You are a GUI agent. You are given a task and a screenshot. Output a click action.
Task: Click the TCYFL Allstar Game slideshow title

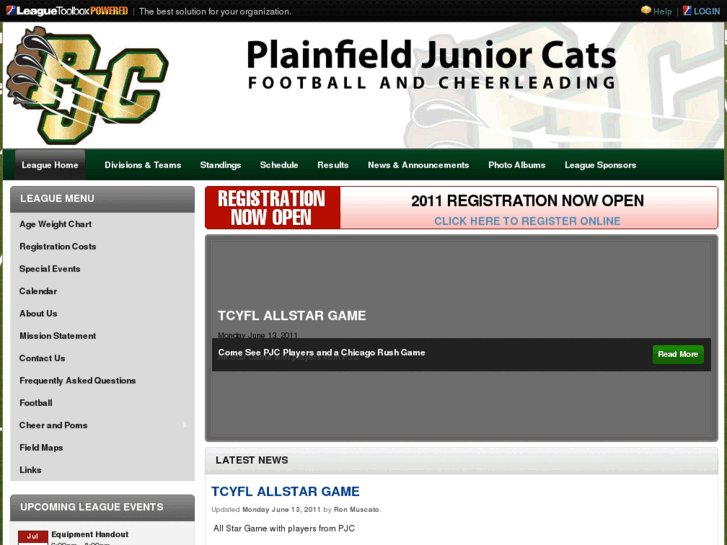292,316
